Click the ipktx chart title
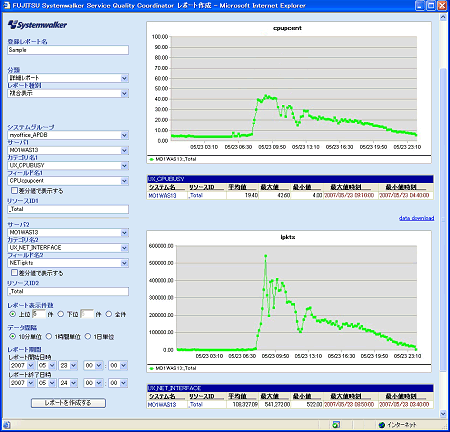The image size is (450, 432). [x=288, y=237]
